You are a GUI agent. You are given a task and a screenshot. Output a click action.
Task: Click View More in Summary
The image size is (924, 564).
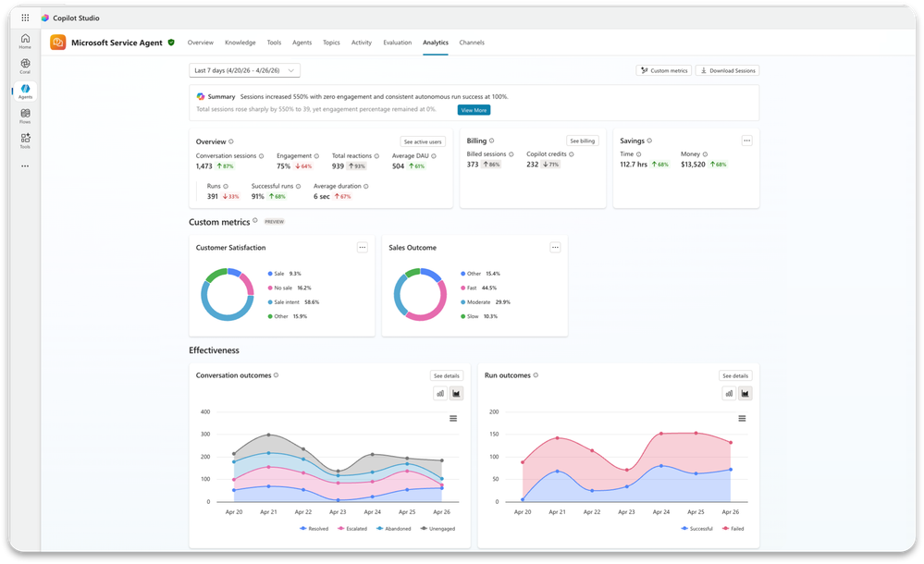[474, 110]
